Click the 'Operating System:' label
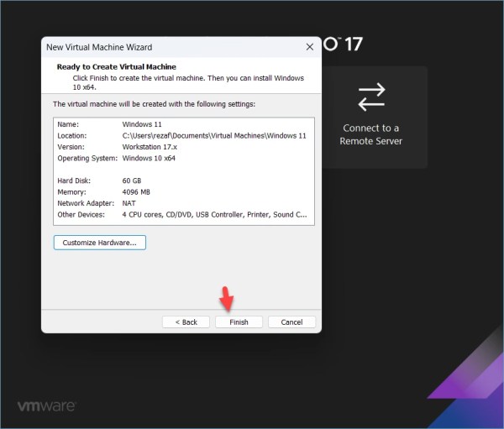Viewport: 504px width, 429px height. (87, 158)
